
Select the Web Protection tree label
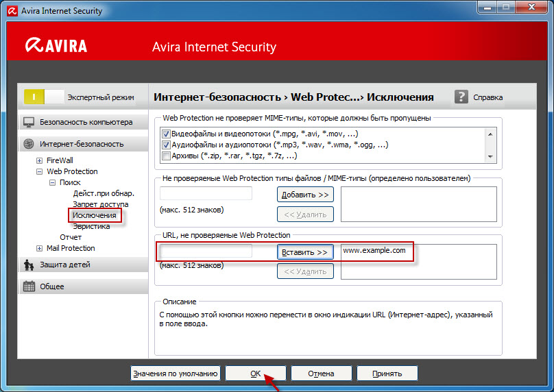[x=72, y=171]
